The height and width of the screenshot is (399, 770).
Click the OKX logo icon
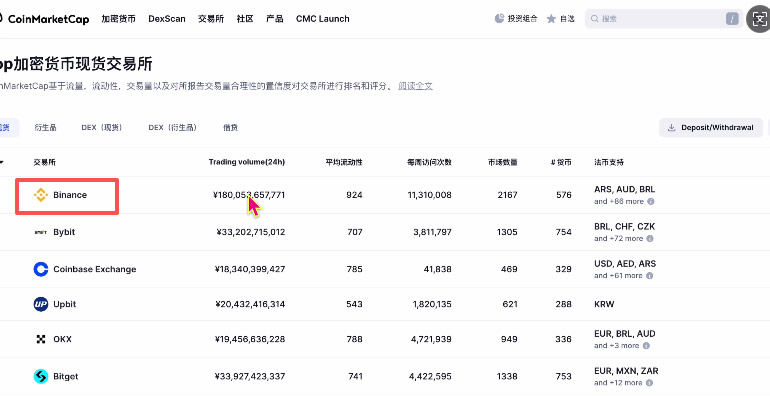(41, 339)
